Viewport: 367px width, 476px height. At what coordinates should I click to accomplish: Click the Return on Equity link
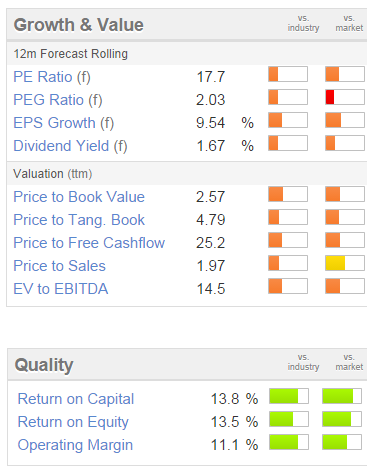click(x=73, y=422)
